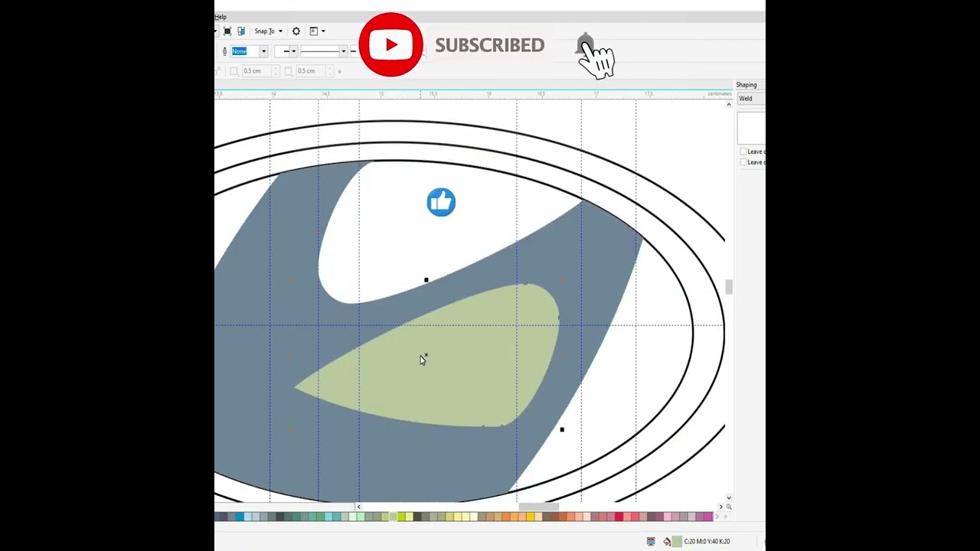This screenshot has width=980, height=551.
Task: Open Options via the gear icon
Action: click(296, 31)
